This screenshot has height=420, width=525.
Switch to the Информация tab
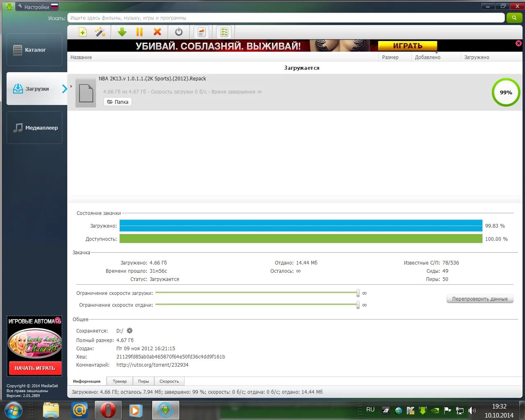coord(87,381)
